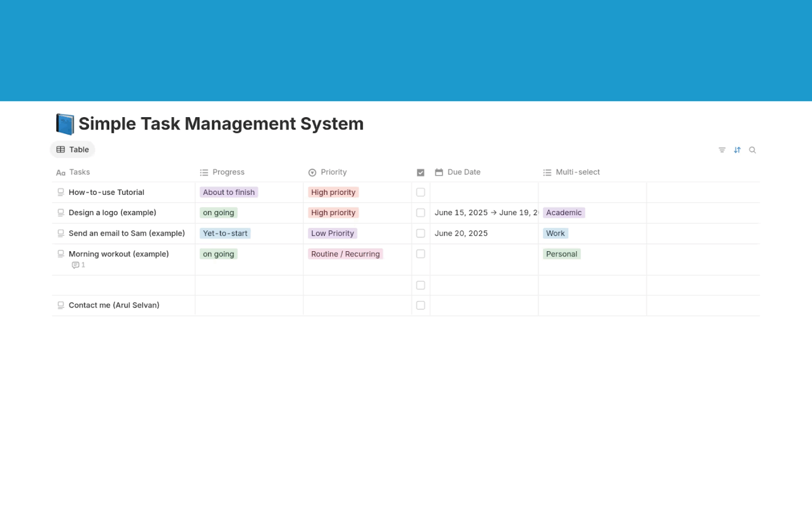The image size is (812, 507).
Task: Open the Send an email to Sam task
Action: [126, 233]
